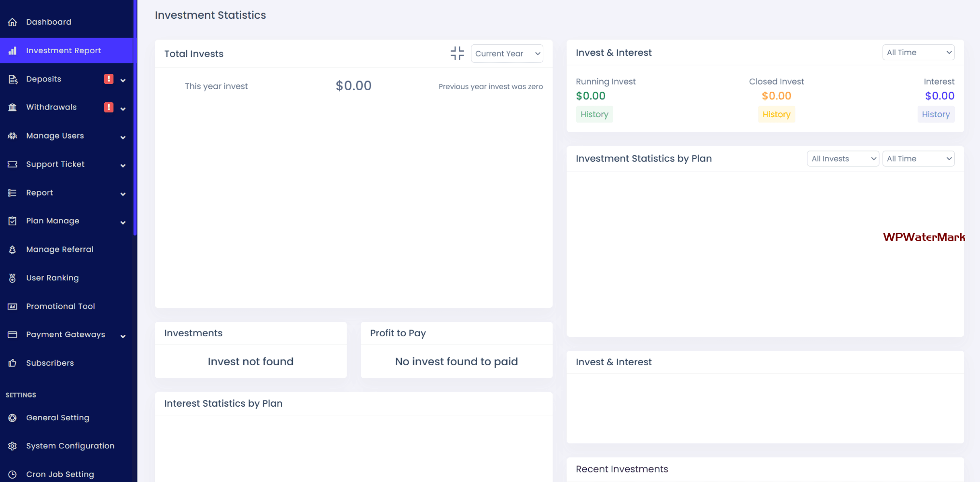Click the collapse icon in Total Invests
Screen dimensions: 980x482
457,53
